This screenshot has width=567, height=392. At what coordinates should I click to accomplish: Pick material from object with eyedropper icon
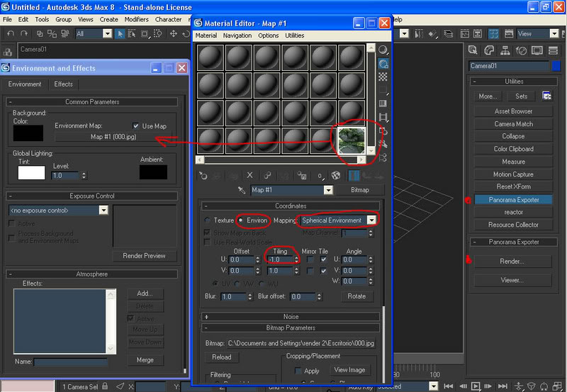click(242, 190)
